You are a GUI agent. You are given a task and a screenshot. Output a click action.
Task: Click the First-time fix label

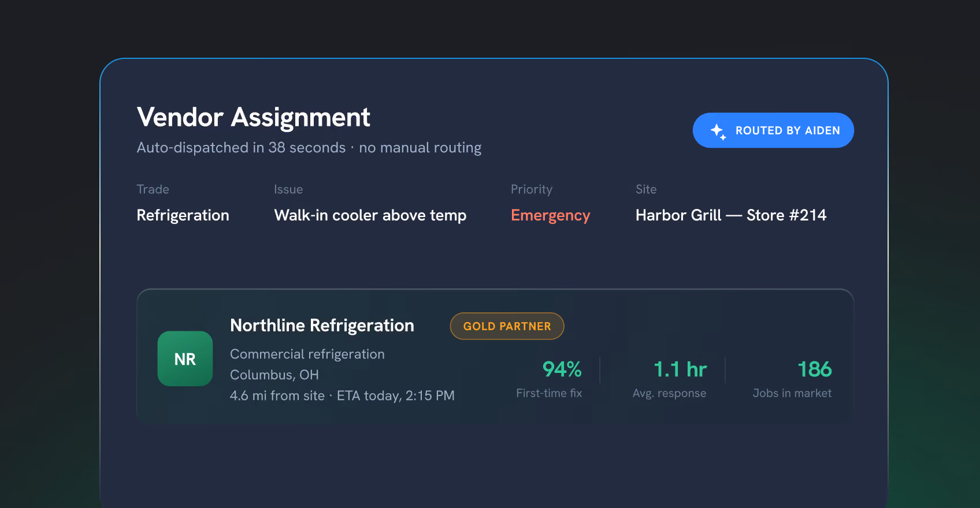click(549, 393)
